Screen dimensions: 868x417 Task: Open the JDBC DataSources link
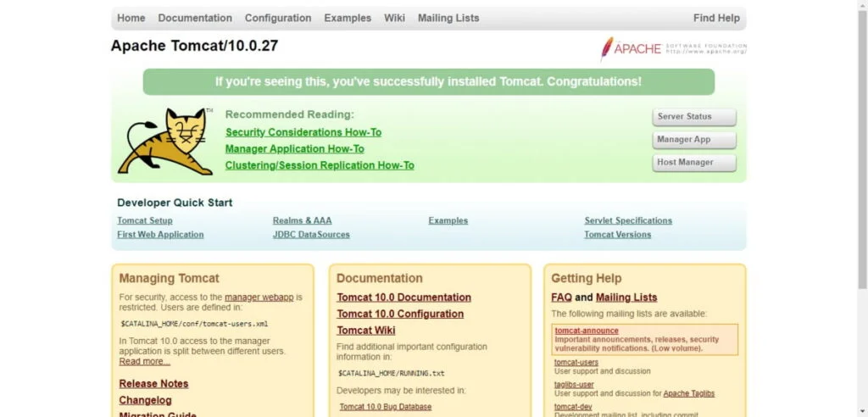(x=311, y=234)
